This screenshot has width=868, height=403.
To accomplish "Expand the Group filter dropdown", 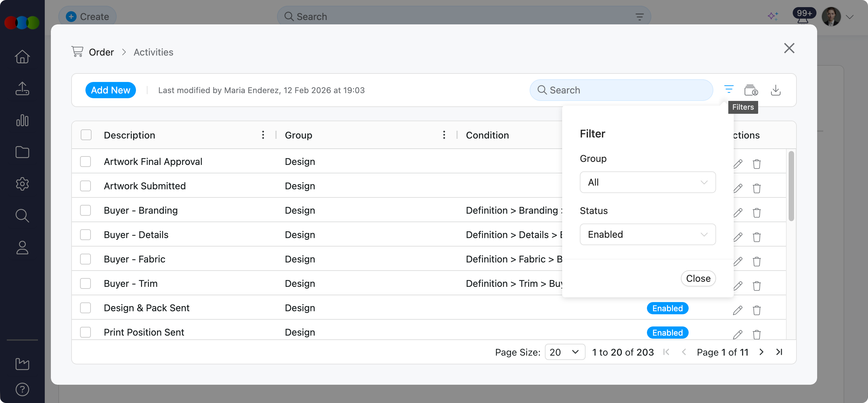I will 648,182.
